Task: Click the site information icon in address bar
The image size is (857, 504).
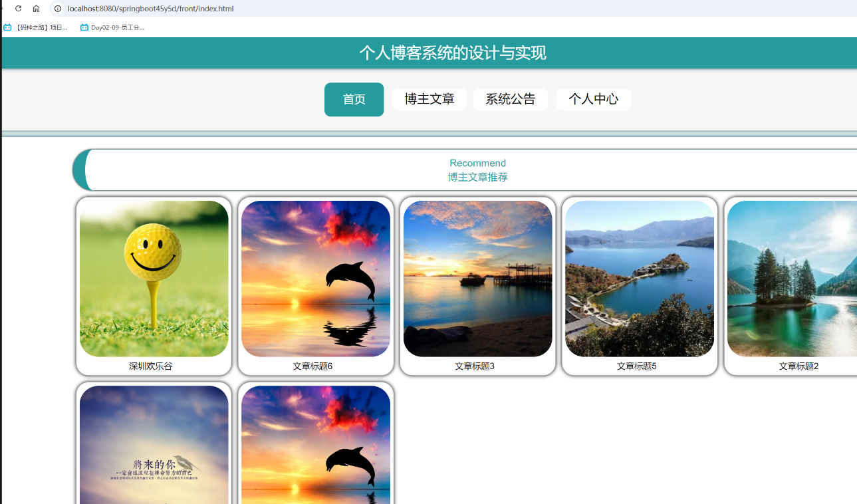Action: pyautogui.click(x=58, y=9)
